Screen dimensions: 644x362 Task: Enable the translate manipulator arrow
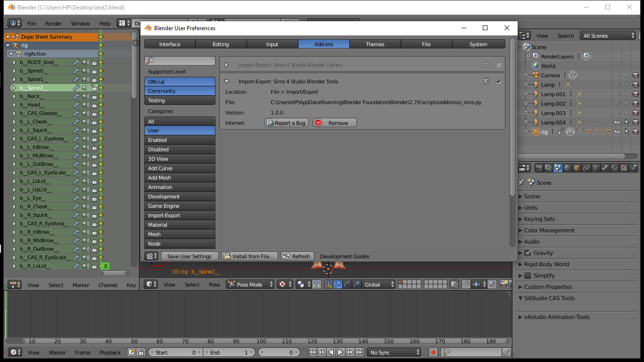tap(338, 284)
